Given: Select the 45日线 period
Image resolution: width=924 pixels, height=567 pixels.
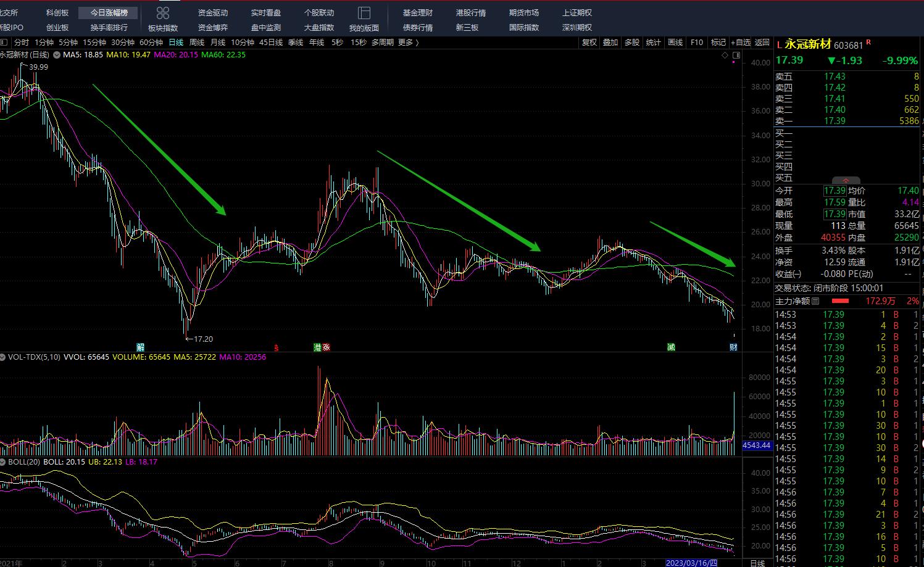Looking at the screenshot, I should [271, 43].
